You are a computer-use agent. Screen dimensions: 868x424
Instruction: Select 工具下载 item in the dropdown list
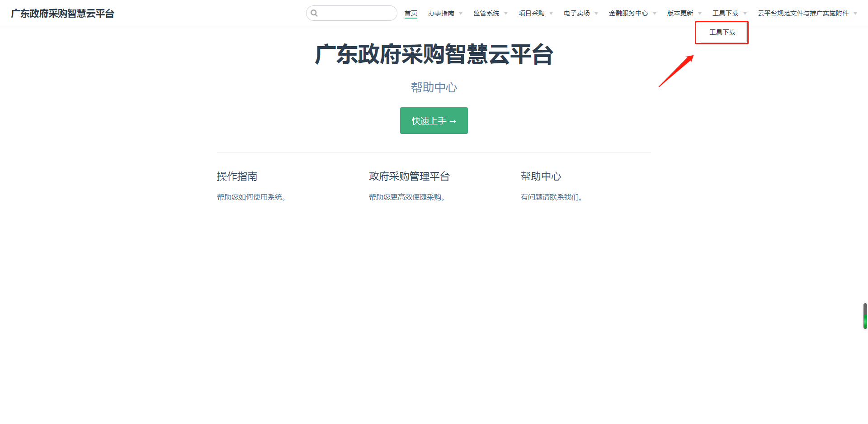pyautogui.click(x=722, y=32)
